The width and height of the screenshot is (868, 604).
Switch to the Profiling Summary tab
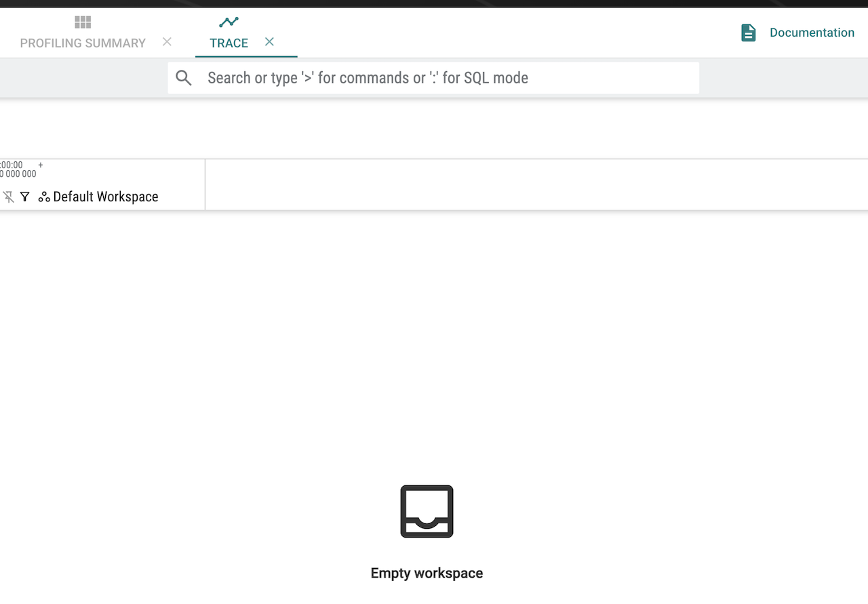tap(83, 43)
